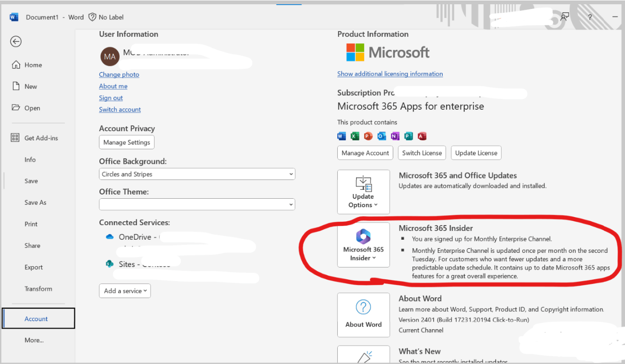
Task: Click 'Microsoft 365 and Office Updates' heading
Action: tap(458, 175)
